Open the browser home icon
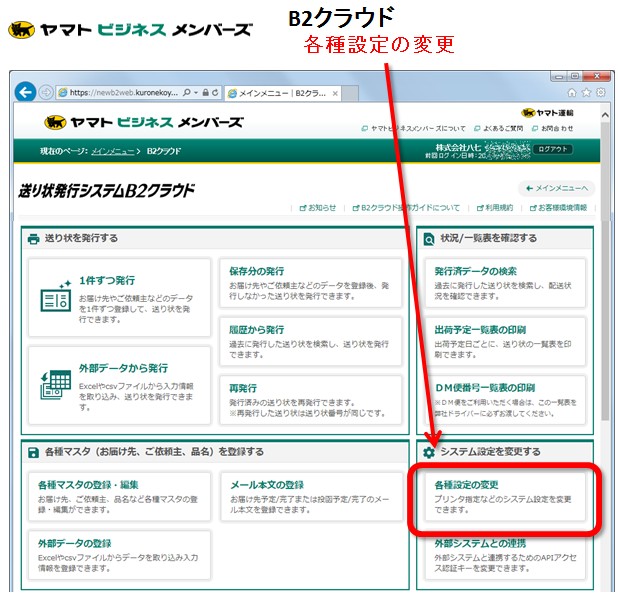This screenshot has height=597, width=618. click(571, 92)
